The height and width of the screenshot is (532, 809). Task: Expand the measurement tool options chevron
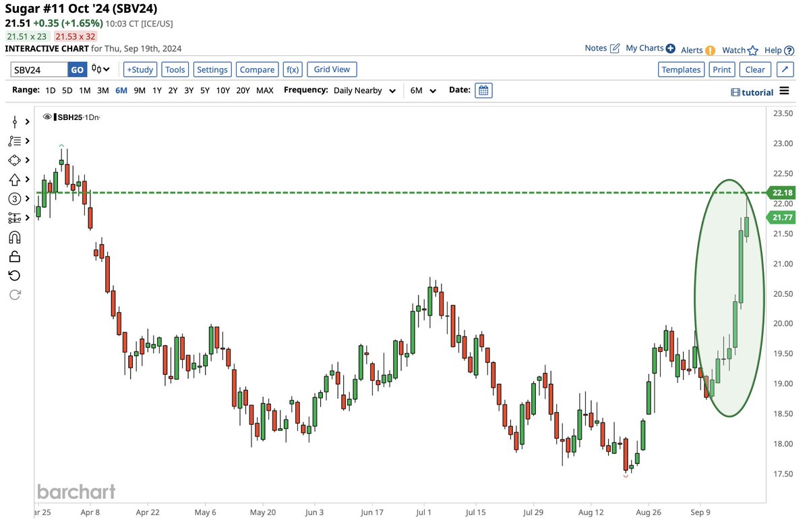pyautogui.click(x=27, y=218)
